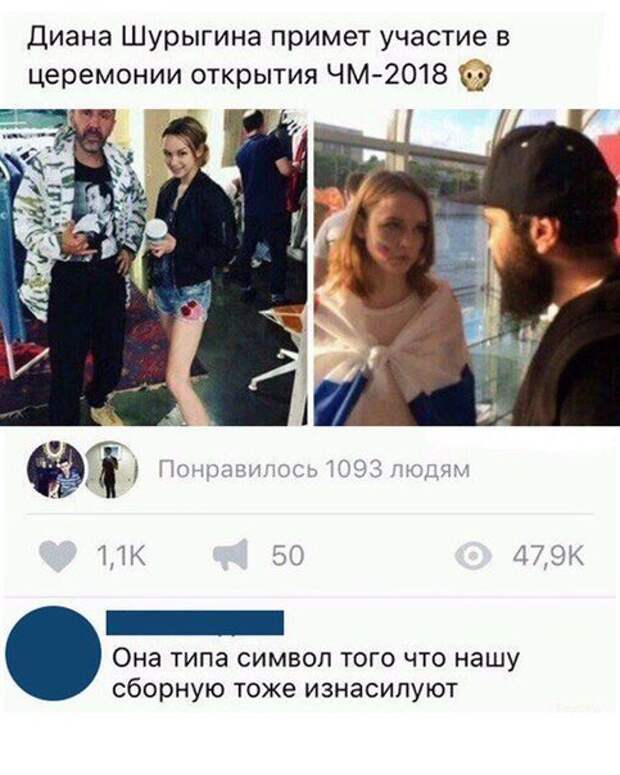Click the comment line "Она типа символ того что нашу"
620x775 pixels.
pos(316,658)
